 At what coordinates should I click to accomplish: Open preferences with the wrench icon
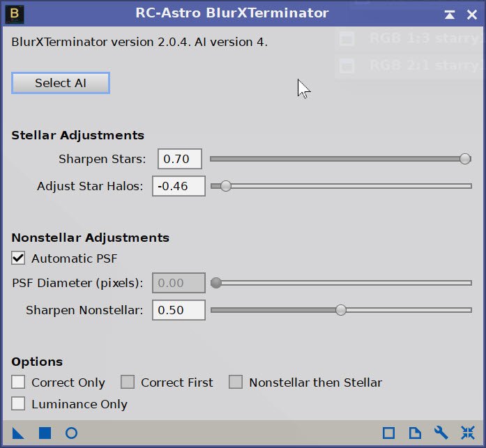[441, 433]
